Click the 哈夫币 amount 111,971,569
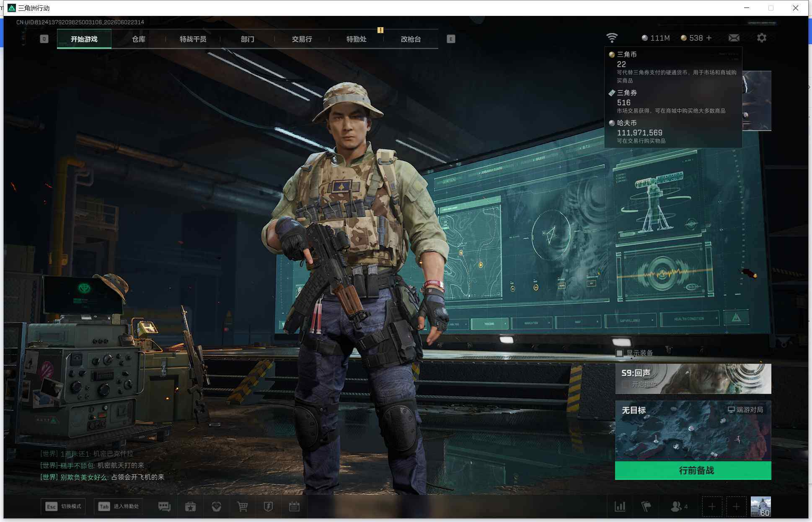Viewport: 812px width, 522px height. 639,133
